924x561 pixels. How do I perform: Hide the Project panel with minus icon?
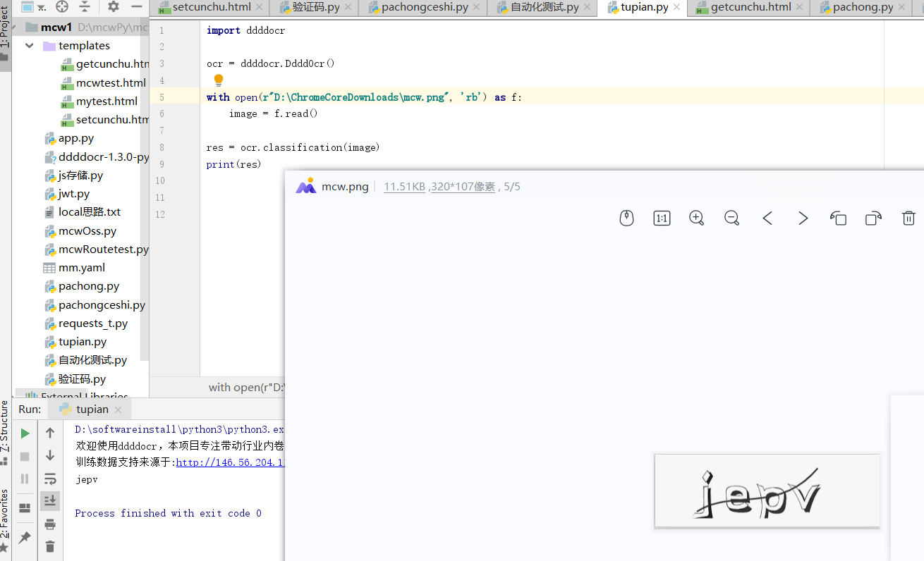click(137, 7)
